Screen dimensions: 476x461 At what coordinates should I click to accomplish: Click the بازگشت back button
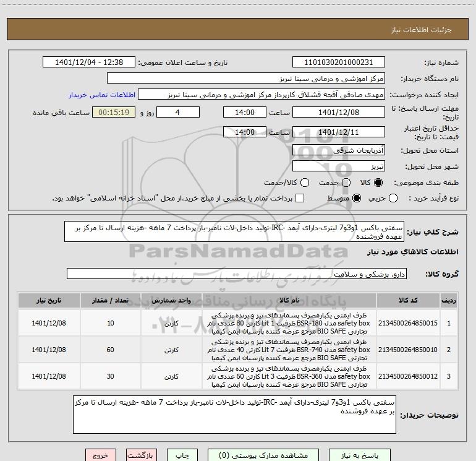click(x=142, y=455)
